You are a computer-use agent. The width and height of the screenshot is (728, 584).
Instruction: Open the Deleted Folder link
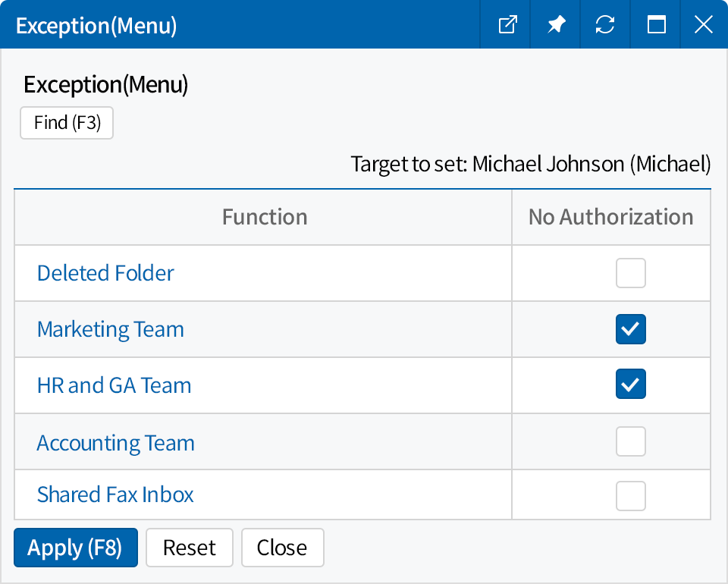105,273
